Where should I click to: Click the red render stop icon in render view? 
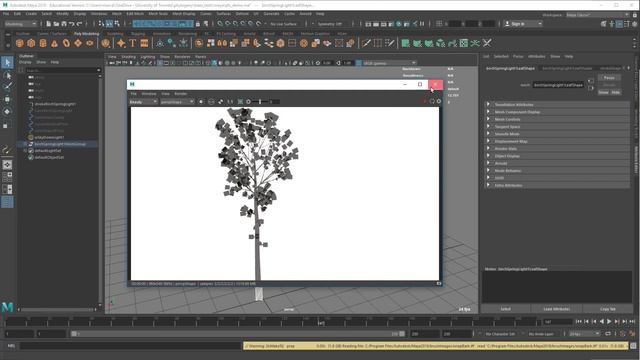(425, 101)
